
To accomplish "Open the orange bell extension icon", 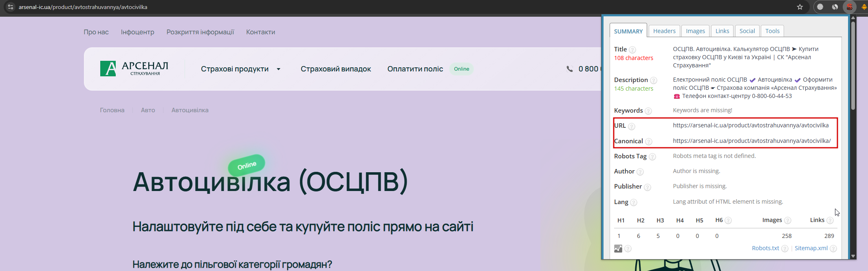I will click(864, 7).
